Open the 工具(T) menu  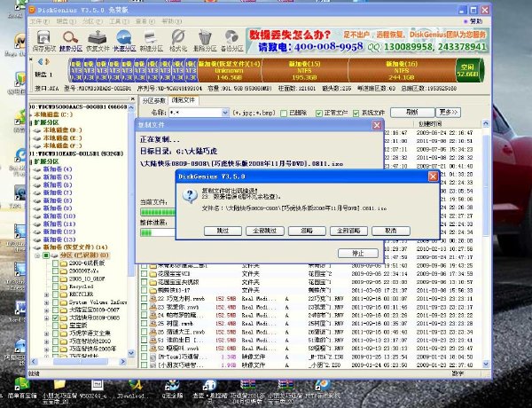(x=119, y=21)
